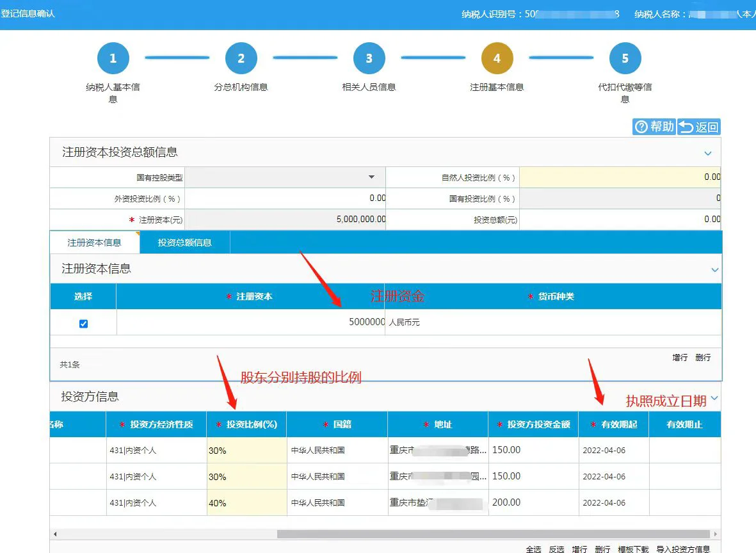Collapse the 注册资本投资总额信息 section
Viewport: 756px width, 553px height.
click(708, 153)
